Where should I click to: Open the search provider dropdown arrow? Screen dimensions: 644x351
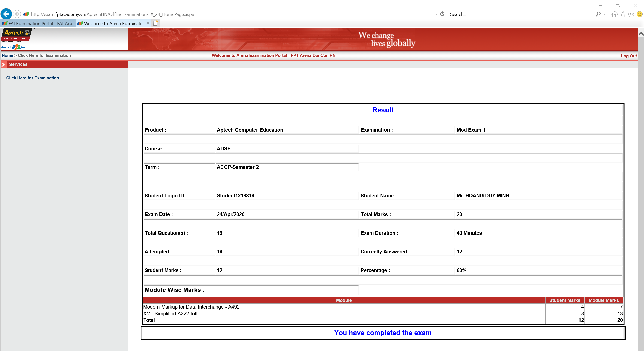(604, 14)
